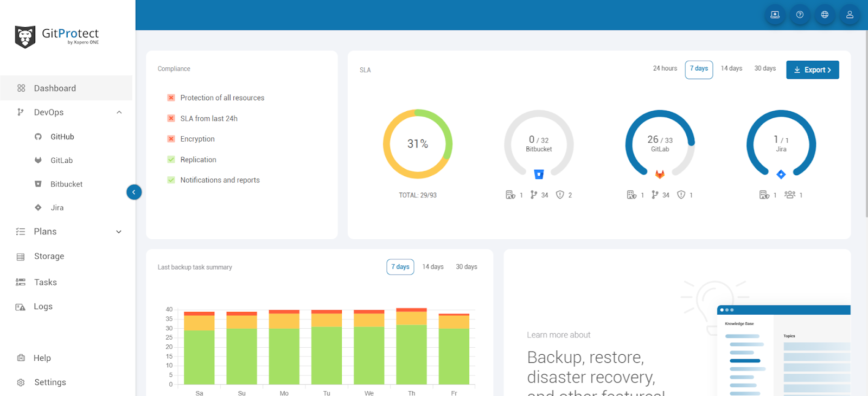Click the Logs icon in sidebar

[21, 307]
